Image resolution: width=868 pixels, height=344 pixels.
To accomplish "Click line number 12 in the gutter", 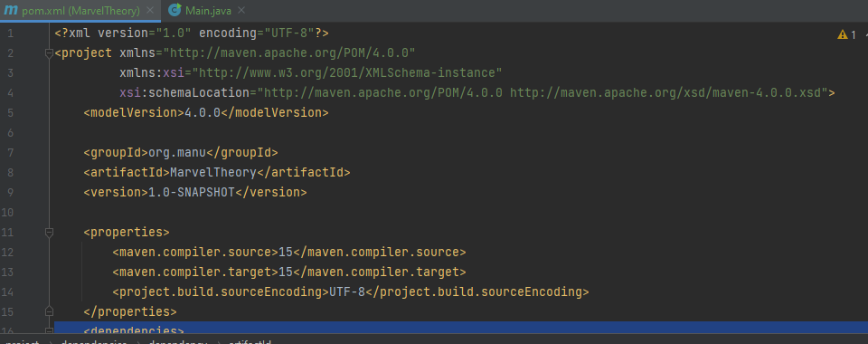I will click(x=7, y=252).
